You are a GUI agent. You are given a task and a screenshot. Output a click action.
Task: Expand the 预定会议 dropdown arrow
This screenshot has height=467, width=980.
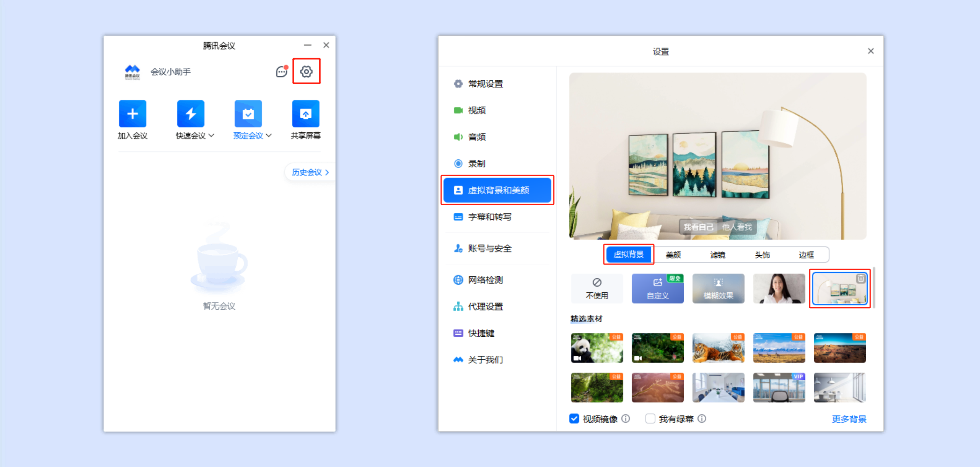[x=270, y=136]
